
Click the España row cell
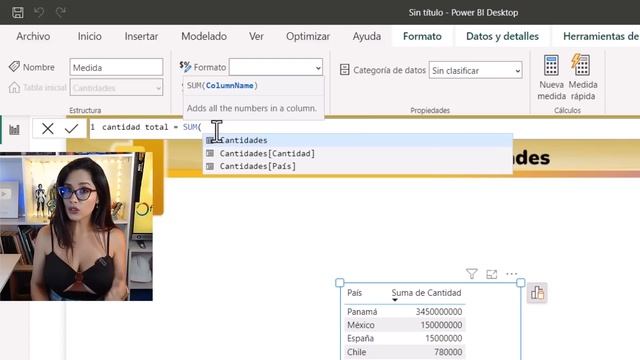360,339
